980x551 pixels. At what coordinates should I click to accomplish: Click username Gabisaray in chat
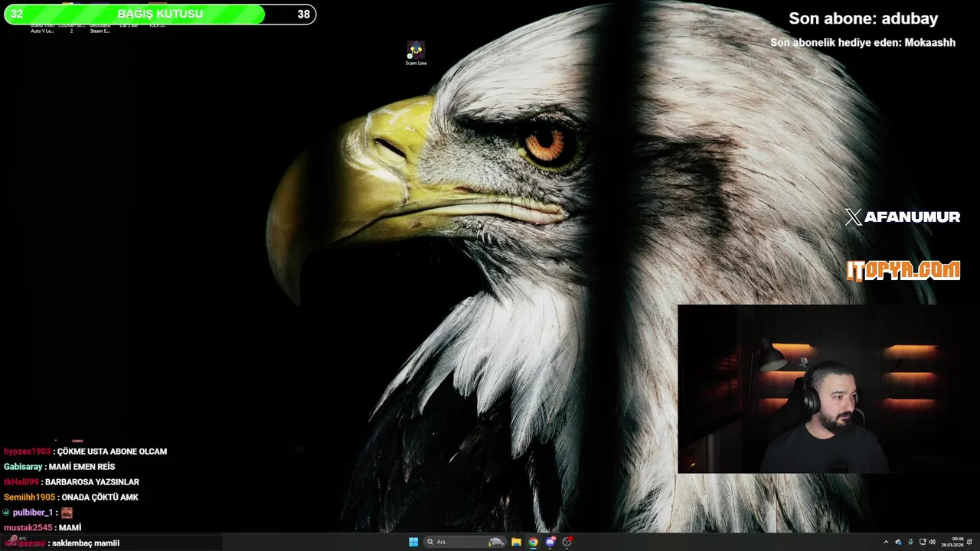(x=23, y=467)
